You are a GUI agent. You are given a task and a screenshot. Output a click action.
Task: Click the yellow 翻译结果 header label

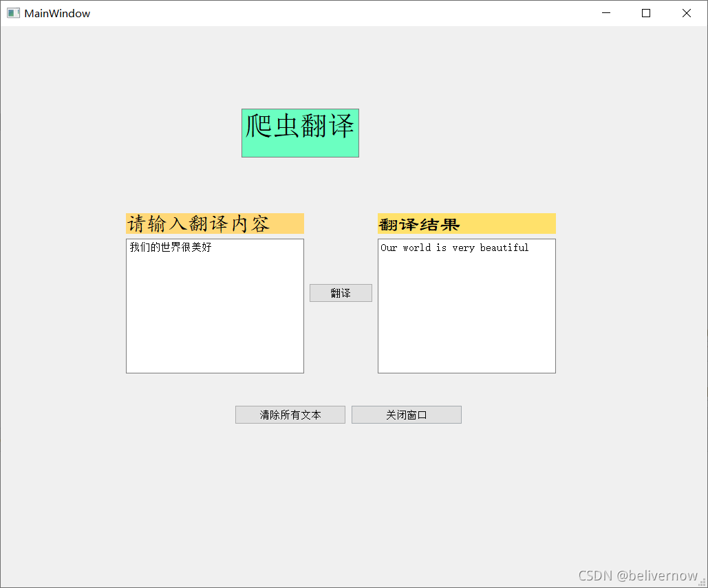[466, 223]
